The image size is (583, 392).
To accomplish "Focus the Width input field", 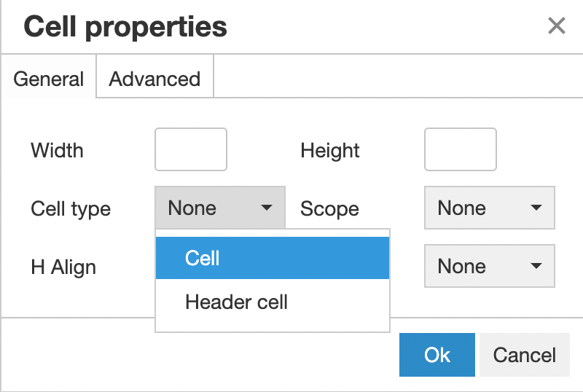I will pos(191,150).
